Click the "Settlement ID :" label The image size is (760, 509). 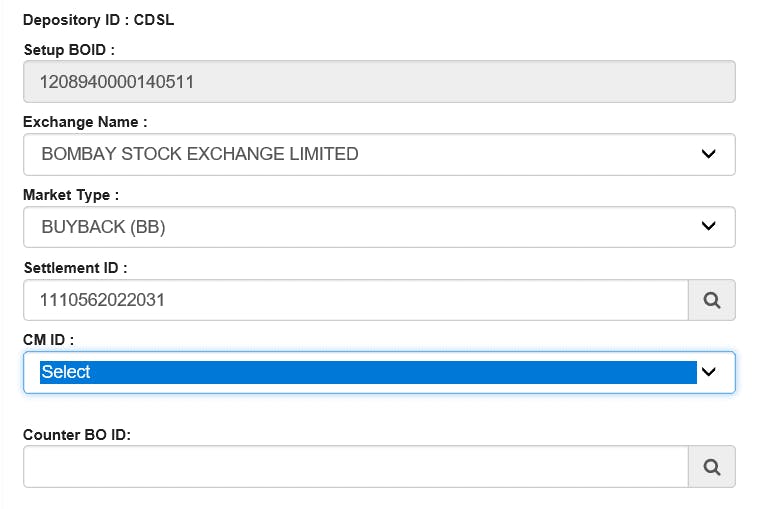(x=75, y=267)
